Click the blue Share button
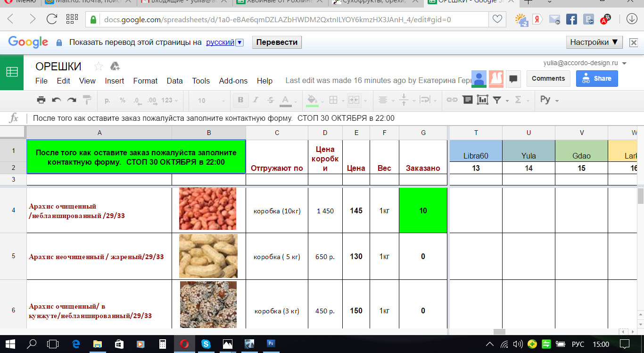This screenshot has height=353, width=644. [x=597, y=78]
